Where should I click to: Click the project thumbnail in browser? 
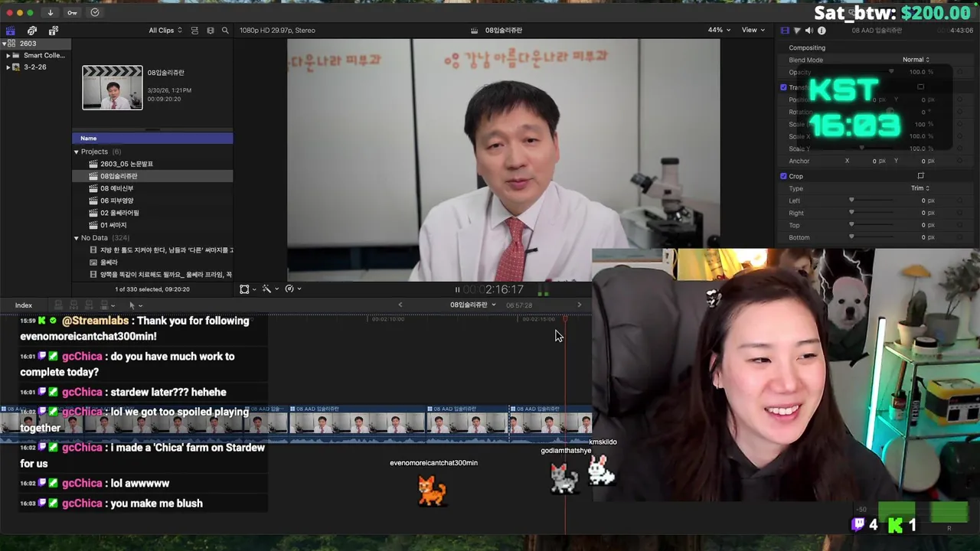tap(113, 88)
